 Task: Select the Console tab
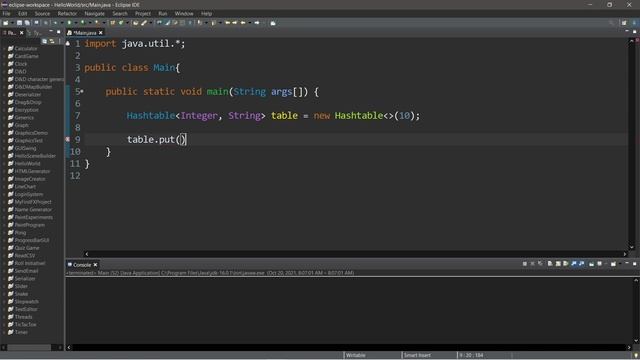pyautogui.click(x=82, y=265)
